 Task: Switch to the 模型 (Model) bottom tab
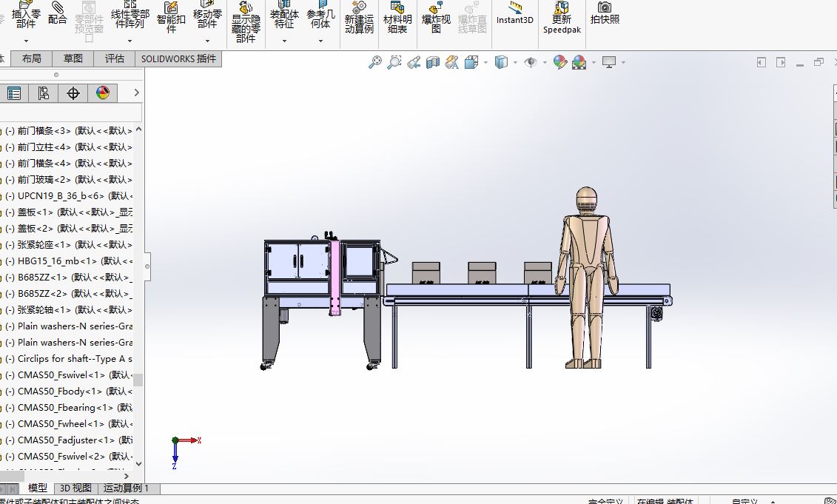(37, 488)
